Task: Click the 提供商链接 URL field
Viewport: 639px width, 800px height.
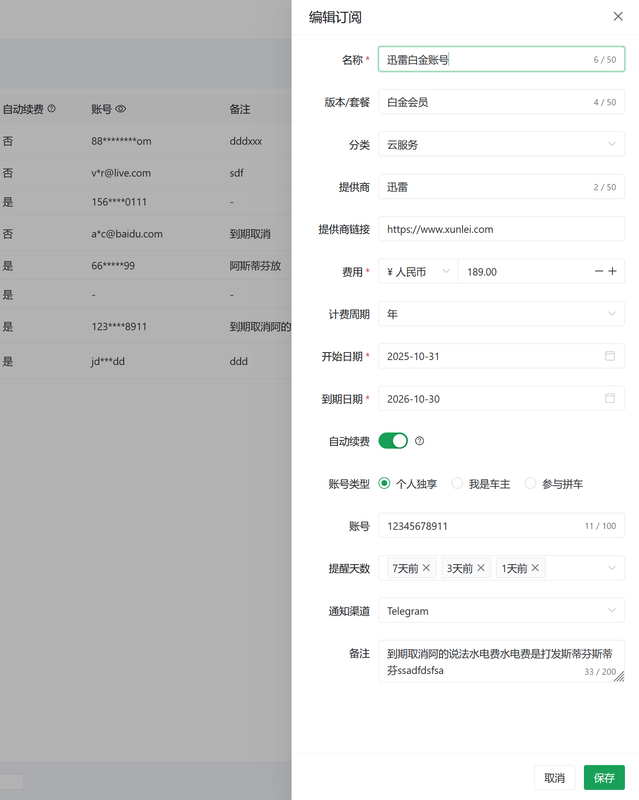Action: pos(501,229)
